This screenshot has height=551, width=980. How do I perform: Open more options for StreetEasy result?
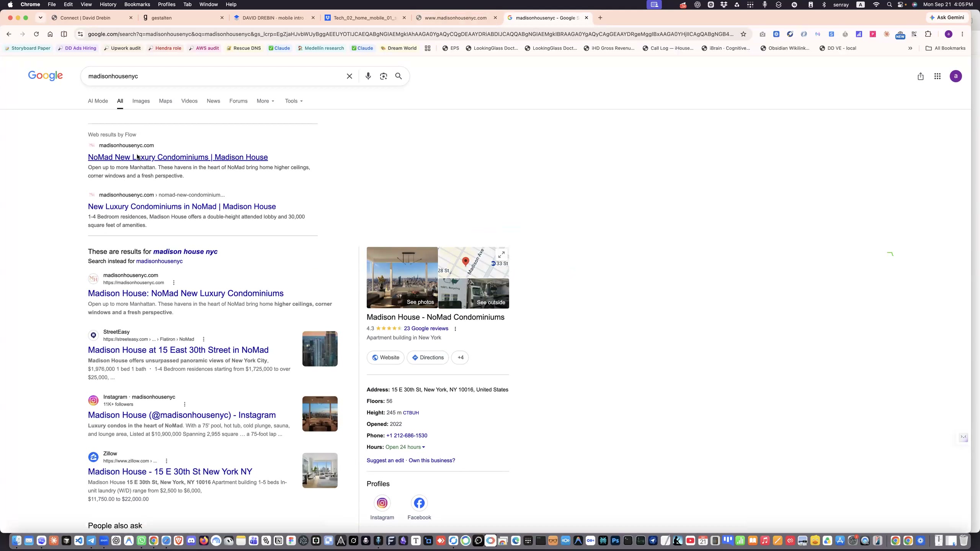coord(203,339)
